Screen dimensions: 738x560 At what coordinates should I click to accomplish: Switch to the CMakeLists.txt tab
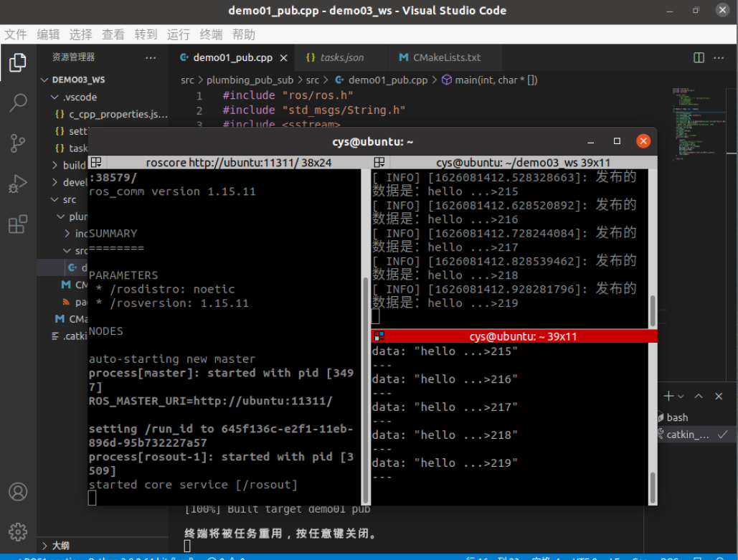click(x=445, y=57)
